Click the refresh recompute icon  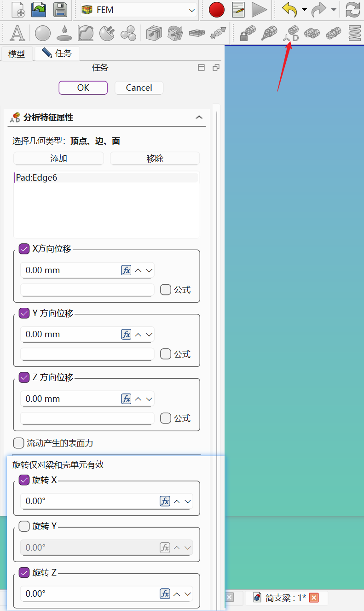tap(353, 10)
